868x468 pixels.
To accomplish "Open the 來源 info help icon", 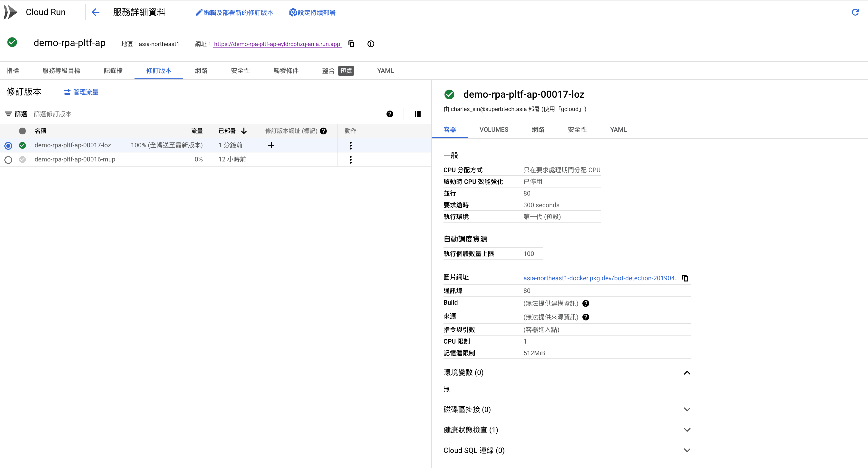I will (x=586, y=317).
